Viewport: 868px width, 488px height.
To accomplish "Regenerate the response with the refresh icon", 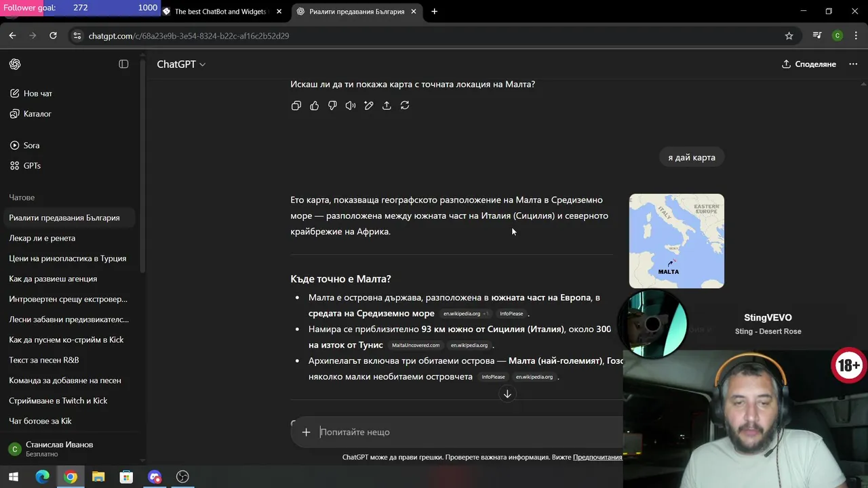I will tap(405, 106).
